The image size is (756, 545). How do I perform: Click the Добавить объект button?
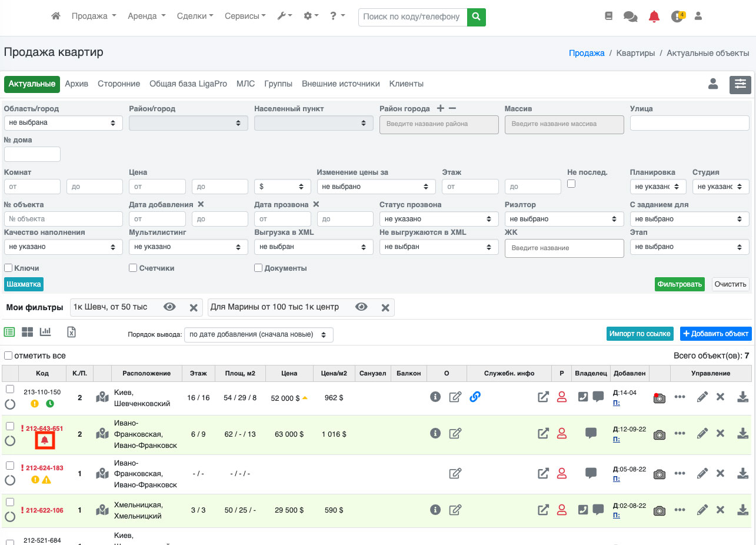715,334
